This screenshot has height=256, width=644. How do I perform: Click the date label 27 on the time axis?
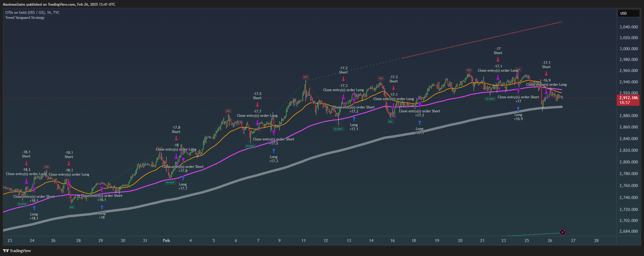tap(573, 240)
